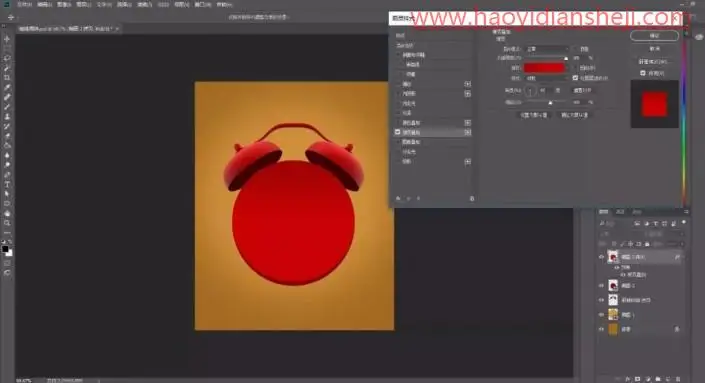Click Reset to Default button
Screen dimensions: 705x383
574,115
